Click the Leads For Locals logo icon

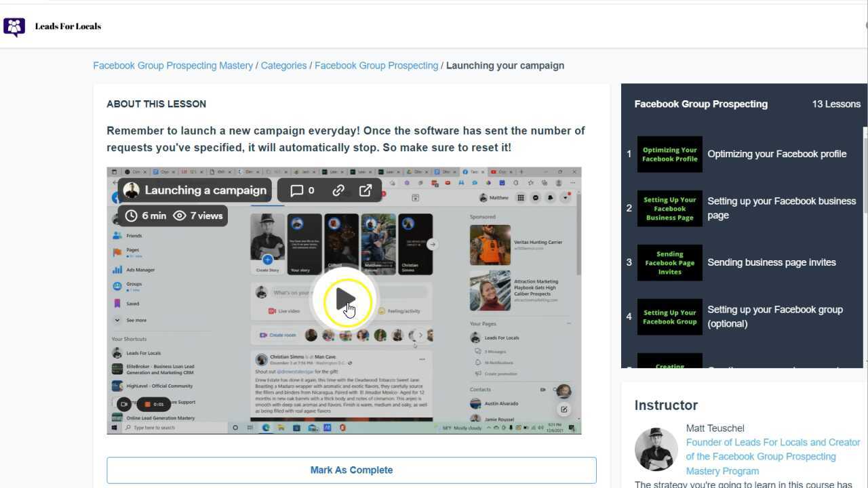pyautogui.click(x=14, y=27)
